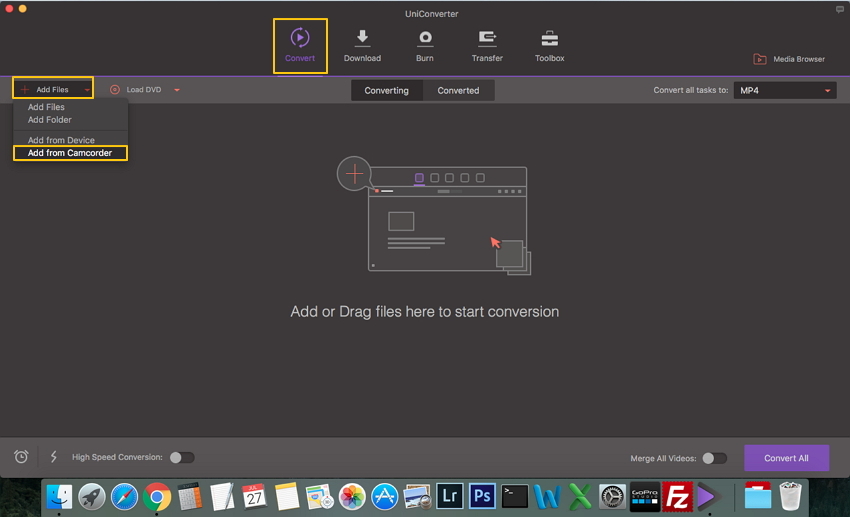
Task: Open Photoshop from the dock
Action: click(x=482, y=496)
